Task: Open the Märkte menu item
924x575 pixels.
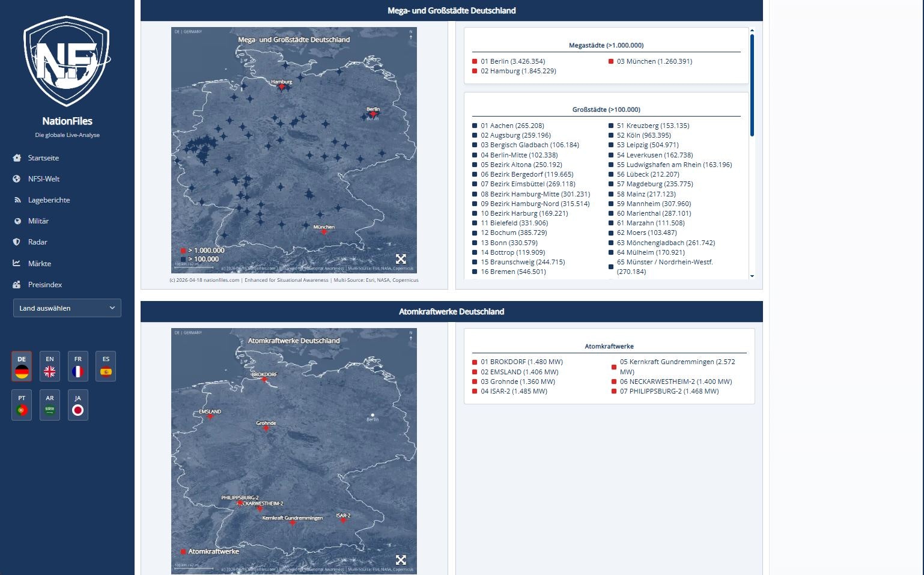Action: [40, 264]
